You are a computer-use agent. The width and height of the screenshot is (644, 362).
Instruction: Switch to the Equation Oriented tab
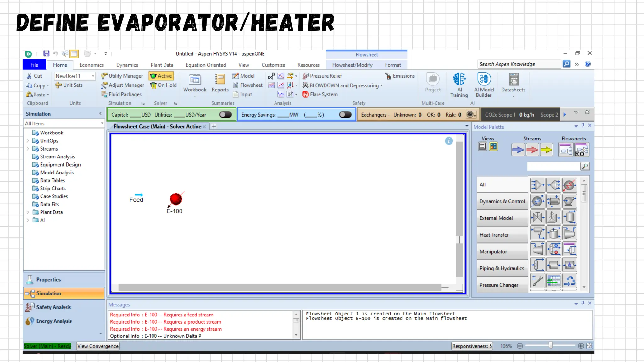pyautogui.click(x=206, y=65)
